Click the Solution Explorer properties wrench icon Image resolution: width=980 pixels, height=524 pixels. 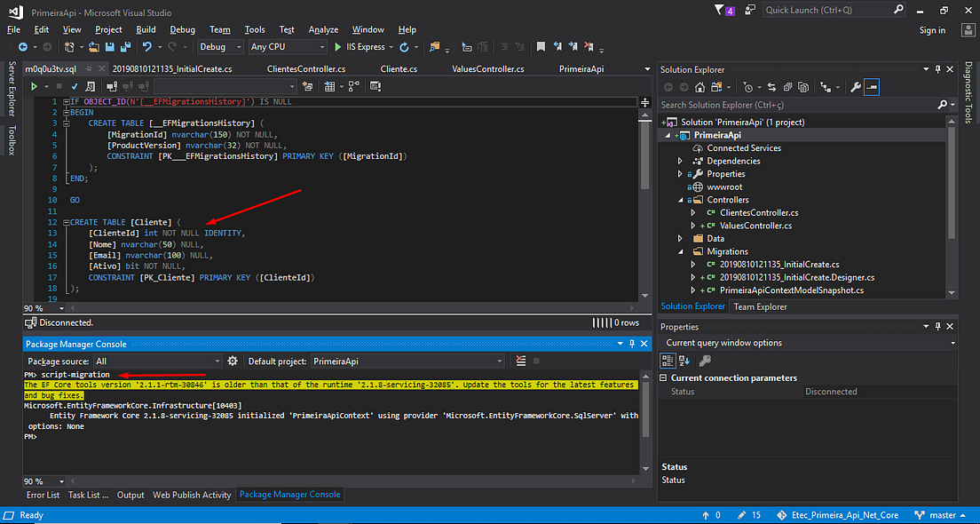[x=856, y=87]
